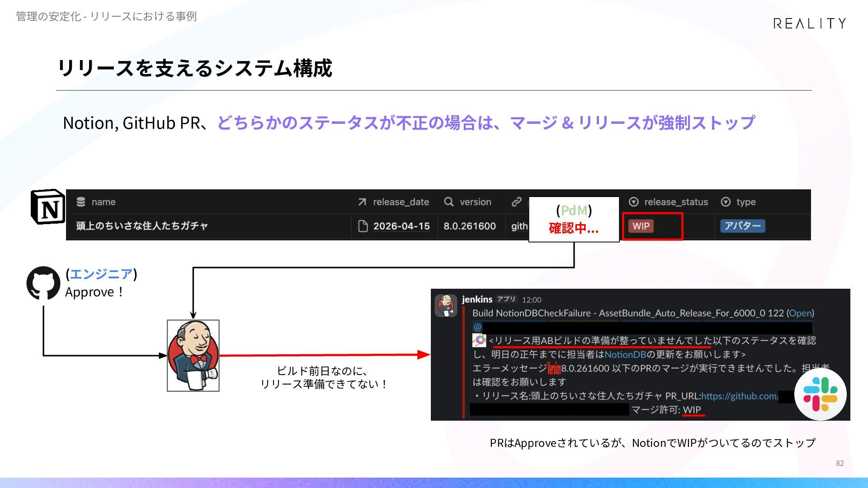Click the version search icon
The image size is (868, 488).
(448, 202)
